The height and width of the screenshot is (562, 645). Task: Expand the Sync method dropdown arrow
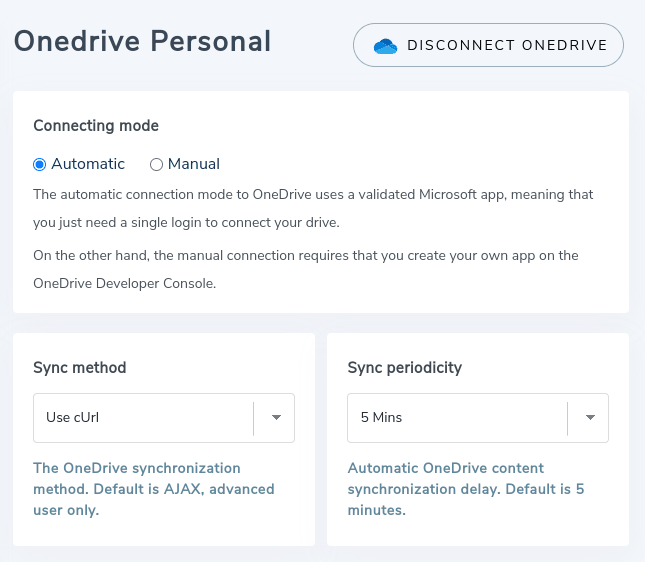(x=276, y=417)
